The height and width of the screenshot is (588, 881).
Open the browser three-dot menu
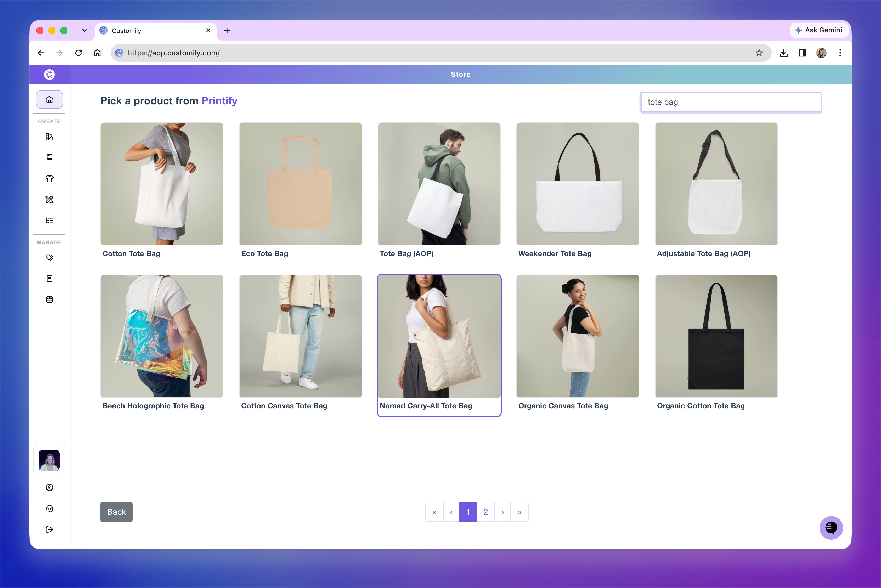click(840, 53)
